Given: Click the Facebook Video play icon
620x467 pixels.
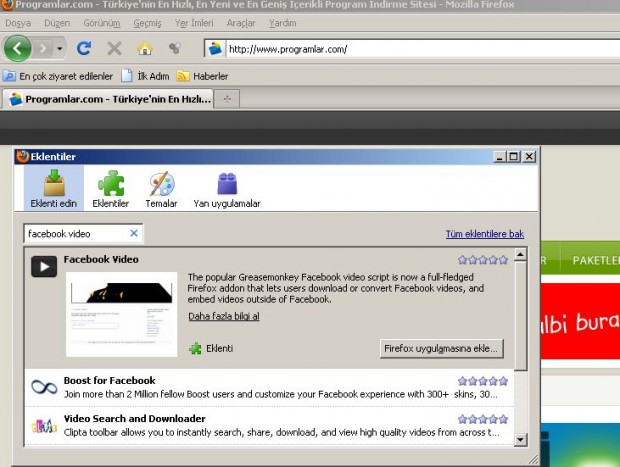Looking at the screenshot, I should coord(44,267).
